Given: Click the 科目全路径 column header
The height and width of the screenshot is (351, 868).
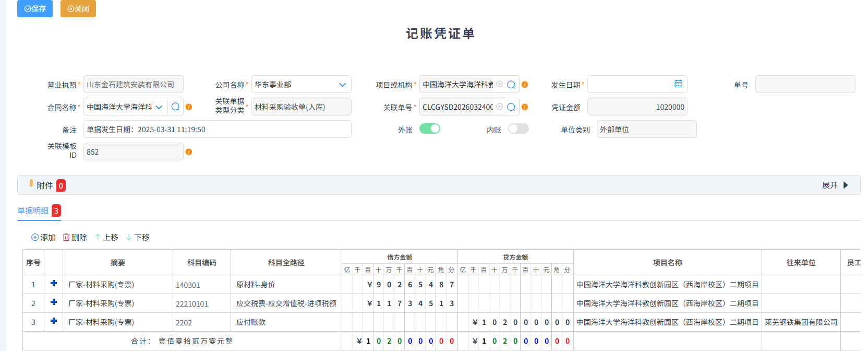Looking at the screenshot, I should (286, 263).
